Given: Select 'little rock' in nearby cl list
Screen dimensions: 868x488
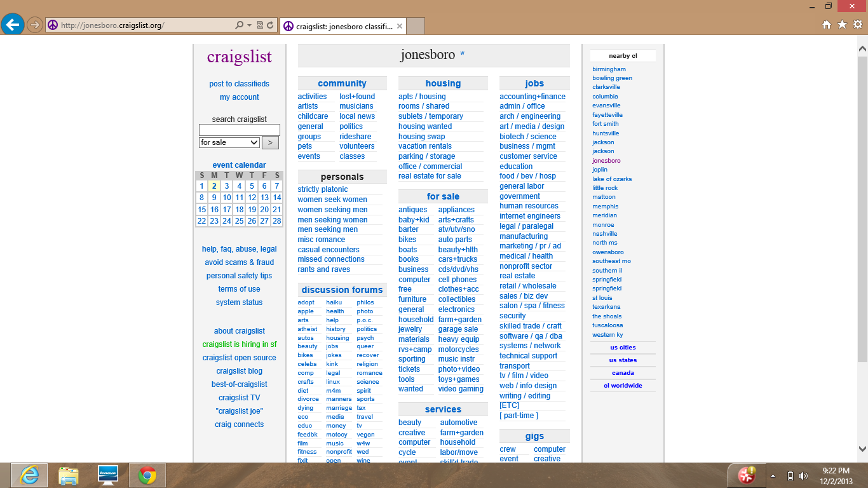Looking at the screenshot, I should coord(605,188).
